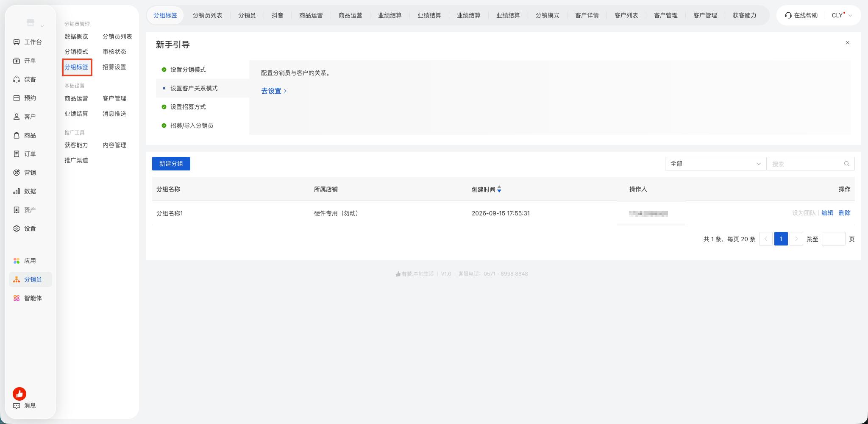Click 编辑 for 分组名称1 row
The width and height of the screenshot is (868, 424).
(827, 213)
